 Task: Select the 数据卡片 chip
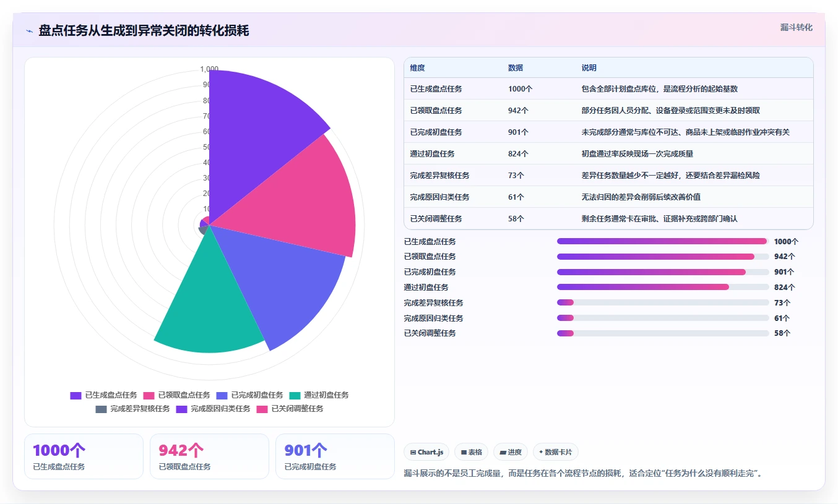(556, 452)
